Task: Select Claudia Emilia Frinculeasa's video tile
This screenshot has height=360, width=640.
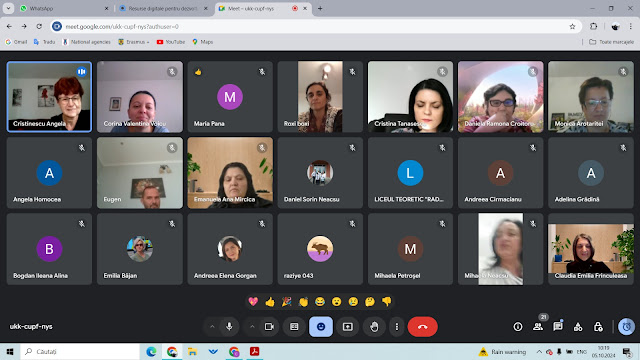Action: click(x=591, y=249)
